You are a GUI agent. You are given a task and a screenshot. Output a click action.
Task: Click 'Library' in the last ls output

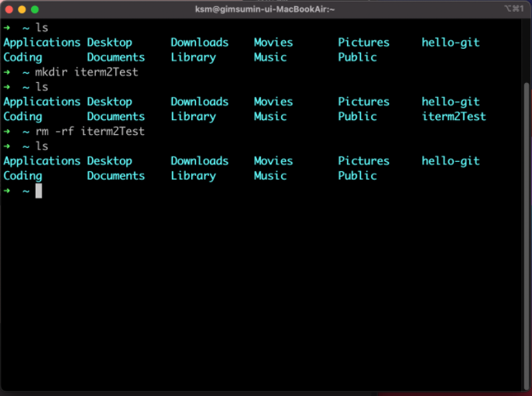click(194, 176)
